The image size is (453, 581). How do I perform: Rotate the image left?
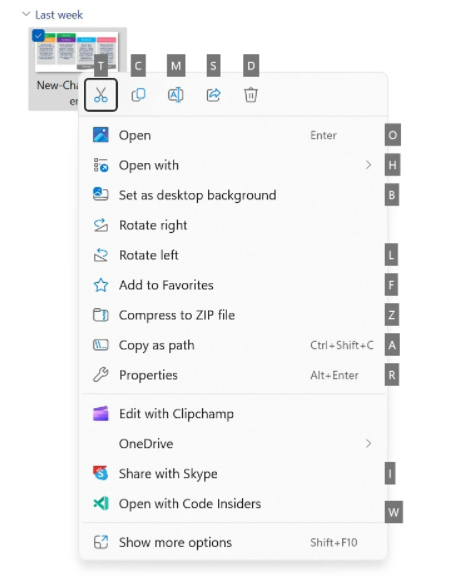click(233, 255)
